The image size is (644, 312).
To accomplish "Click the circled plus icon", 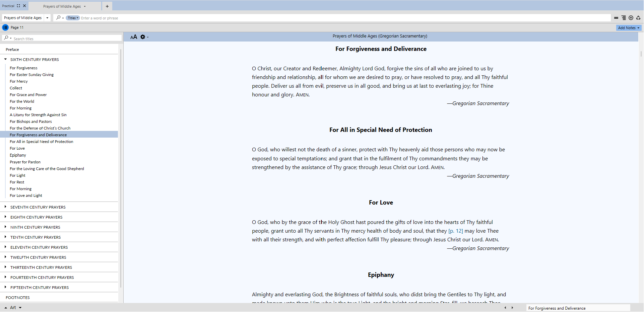I will pyautogui.click(x=631, y=18).
